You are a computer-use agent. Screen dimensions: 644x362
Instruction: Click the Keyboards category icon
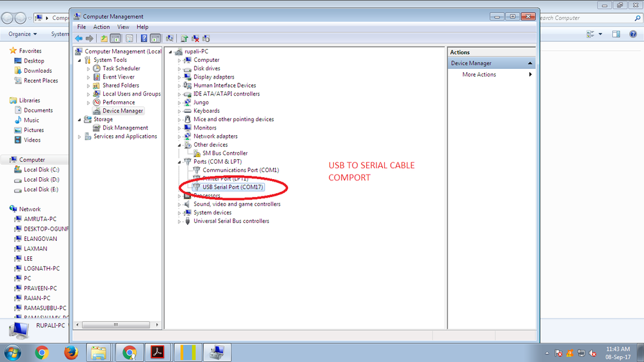tap(188, 111)
